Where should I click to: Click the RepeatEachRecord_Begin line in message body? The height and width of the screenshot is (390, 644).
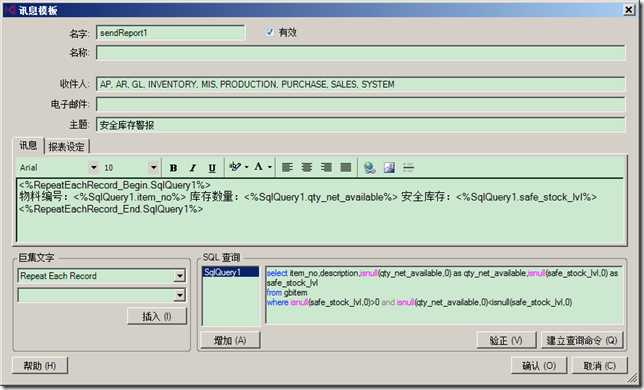tap(115, 185)
